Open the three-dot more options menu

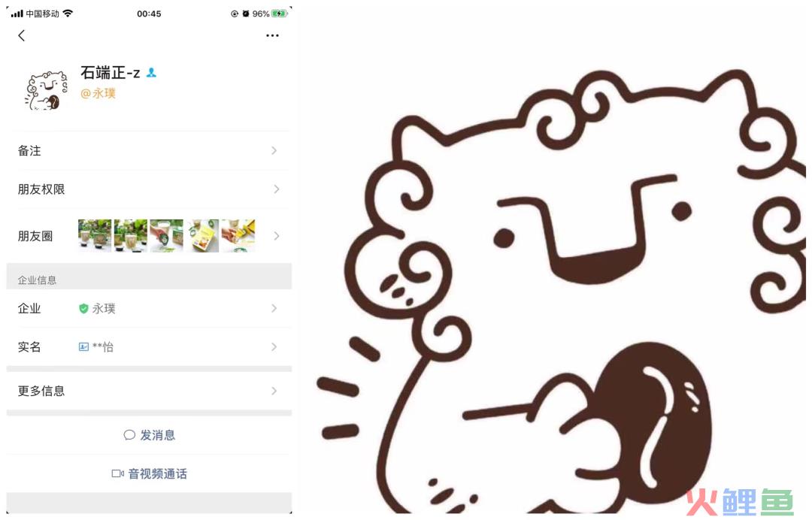click(272, 35)
